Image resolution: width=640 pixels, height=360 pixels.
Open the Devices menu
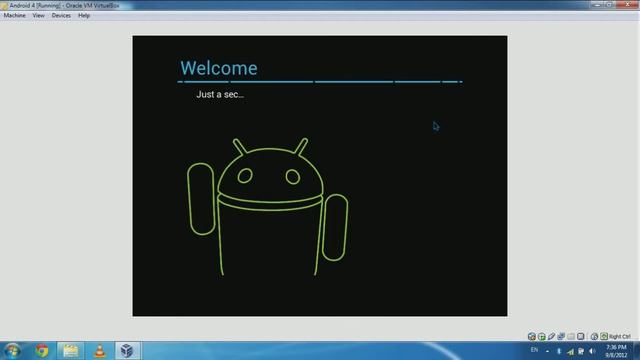(61, 16)
